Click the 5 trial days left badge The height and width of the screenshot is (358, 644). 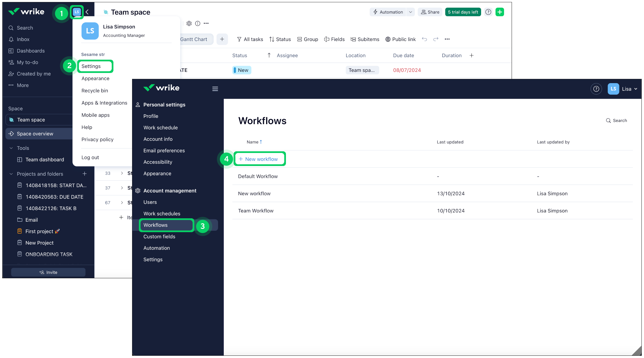[463, 12]
